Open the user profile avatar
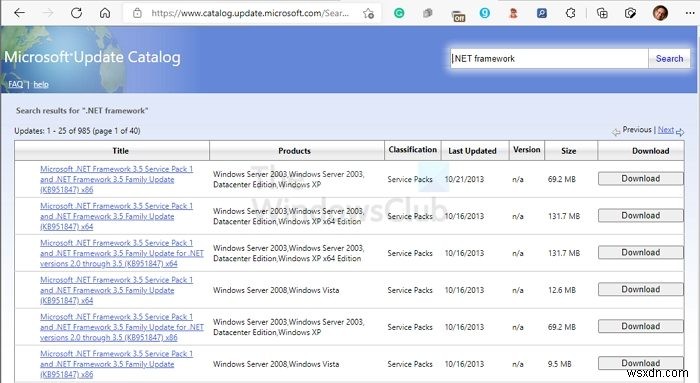Screen dimensions: 700x383 (660, 13)
